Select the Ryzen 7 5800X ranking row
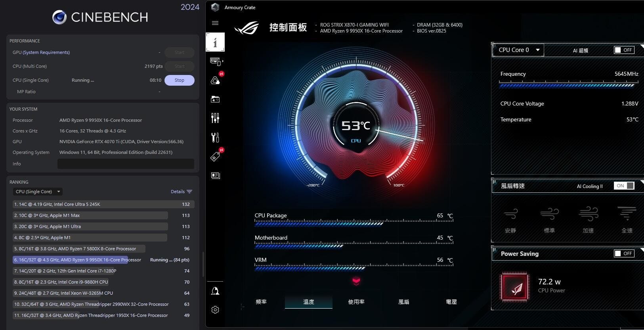Image resolution: width=644 pixels, height=330 pixels. click(103, 249)
